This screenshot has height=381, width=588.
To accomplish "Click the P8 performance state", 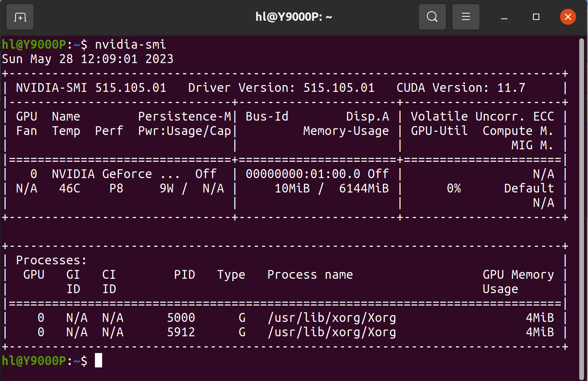I will point(116,188).
